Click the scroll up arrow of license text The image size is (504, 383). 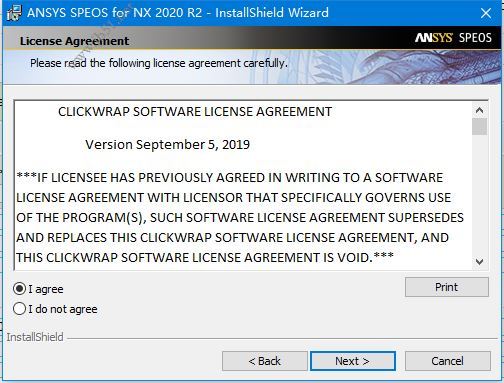tap(479, 110)
